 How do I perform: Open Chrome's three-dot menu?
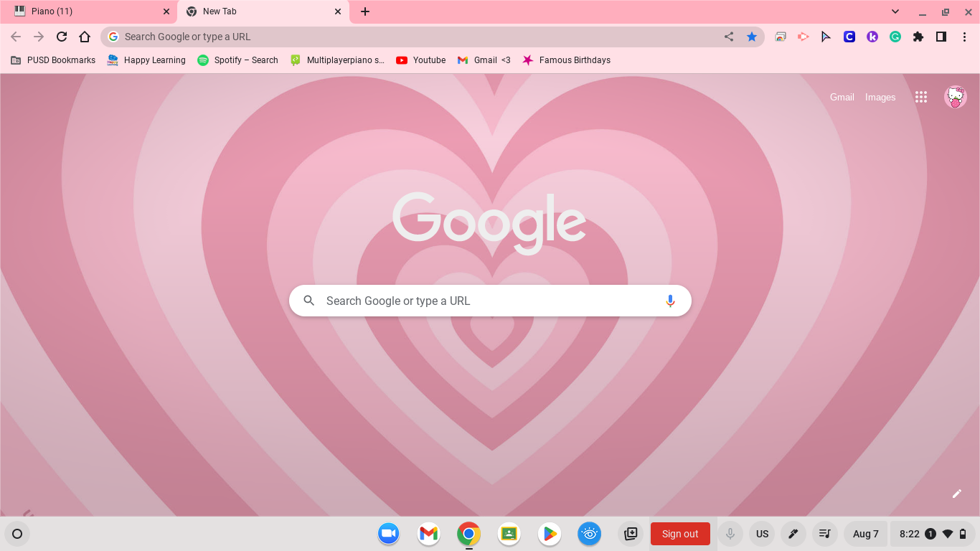[964, 37]
